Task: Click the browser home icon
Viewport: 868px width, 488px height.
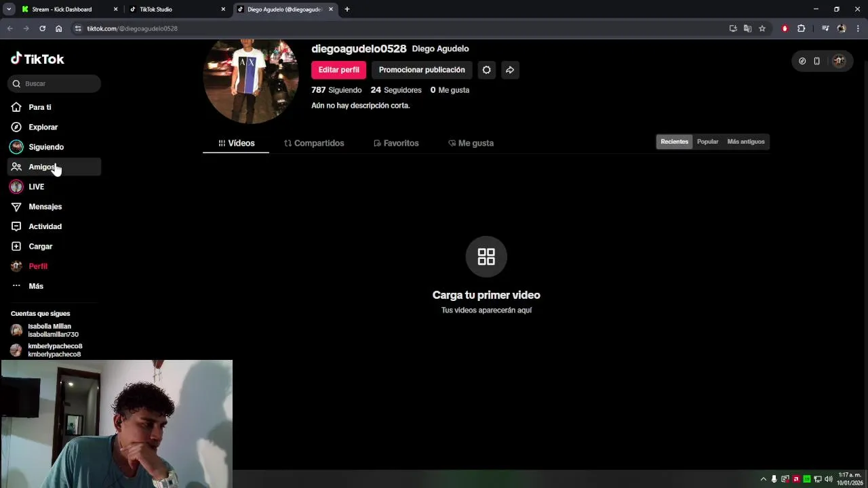Action: click(x=59, y=28)
